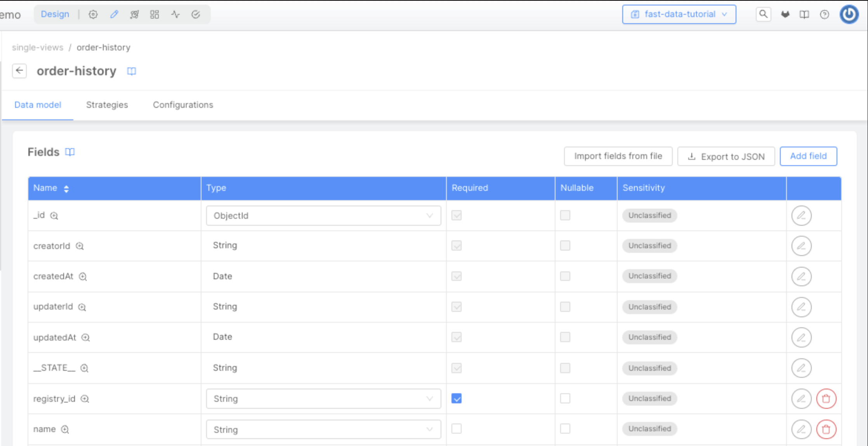
Task: Delete the registry_id field using its trash icon
Action: pyautogui.click(x=826, y=398)
